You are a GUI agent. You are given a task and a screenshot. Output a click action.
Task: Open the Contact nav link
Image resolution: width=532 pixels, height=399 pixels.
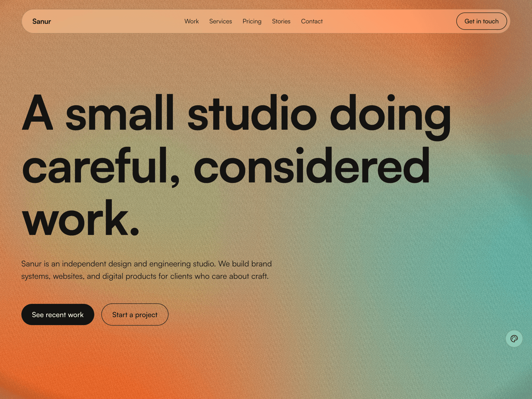(x=312, y=21)
